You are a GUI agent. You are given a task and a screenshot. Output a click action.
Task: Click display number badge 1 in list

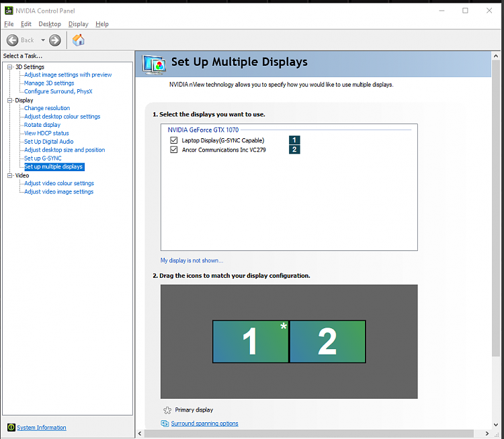click(294, 140)
